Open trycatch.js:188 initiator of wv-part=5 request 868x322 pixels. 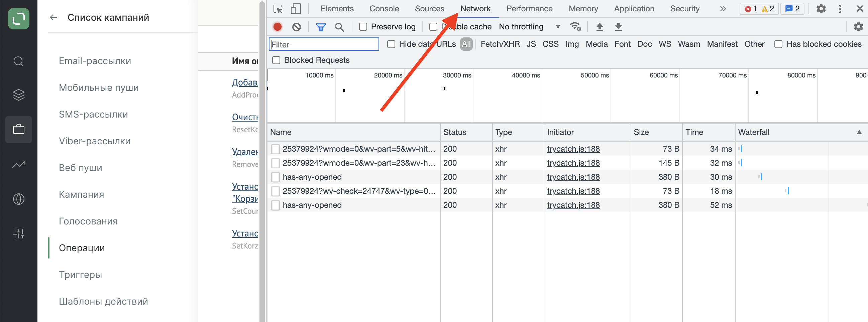573,149
